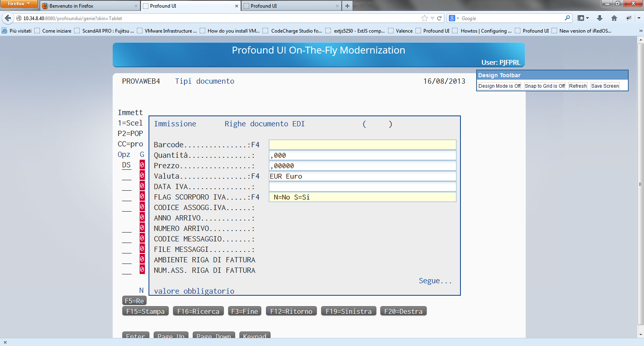Open 'extjs5250 - ExtJS comp...' bookmark
The image size is (644, 346).
click(x=355, y=31)
